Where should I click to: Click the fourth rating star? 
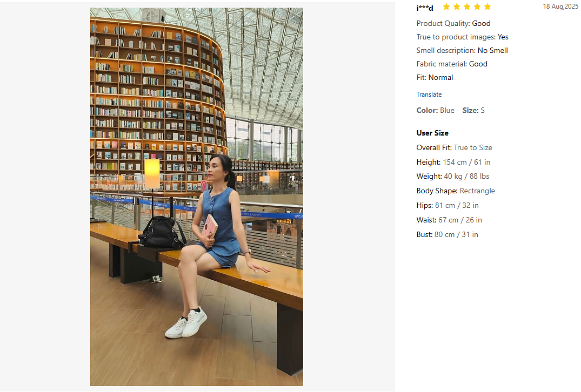click(x=477, y=6)
